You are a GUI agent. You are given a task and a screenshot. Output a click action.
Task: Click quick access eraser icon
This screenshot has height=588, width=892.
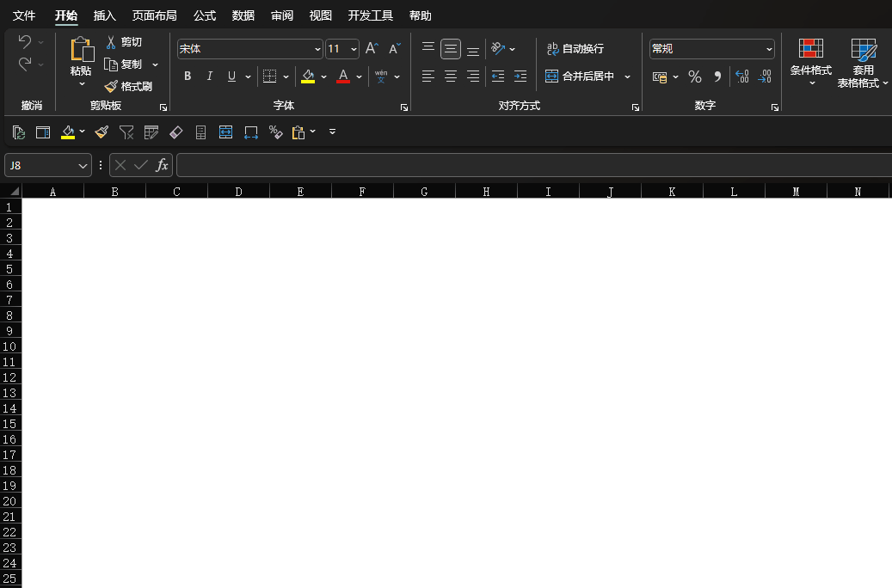pos(176,132)
